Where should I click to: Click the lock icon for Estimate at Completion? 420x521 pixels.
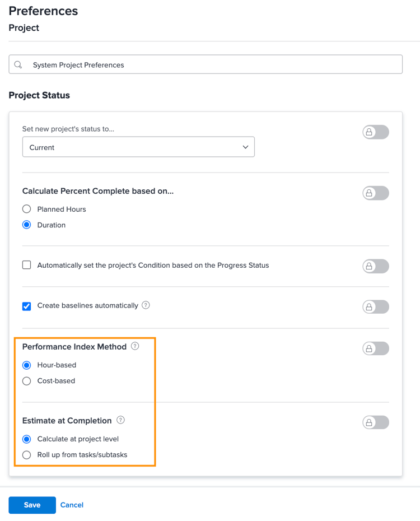tap(375, 422)
